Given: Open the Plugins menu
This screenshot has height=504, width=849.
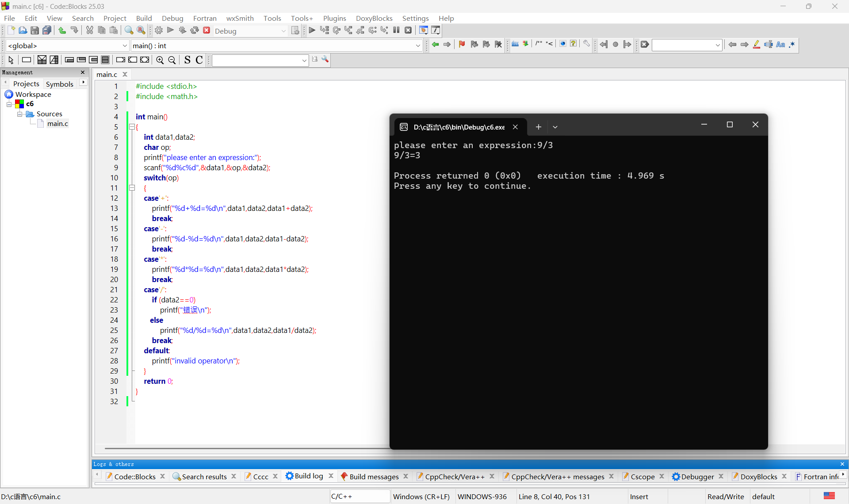Looking at the screenshot, I should point(334,18).
